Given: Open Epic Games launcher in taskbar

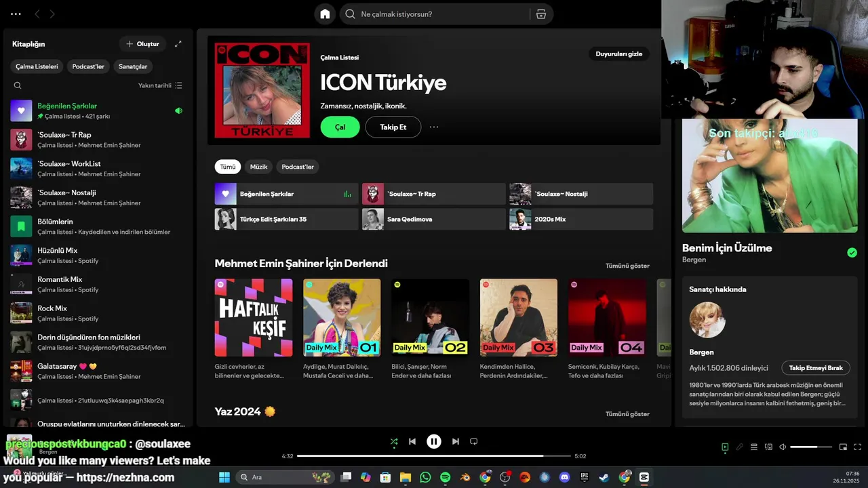Looking at the screenshot, I should [584, 477].
